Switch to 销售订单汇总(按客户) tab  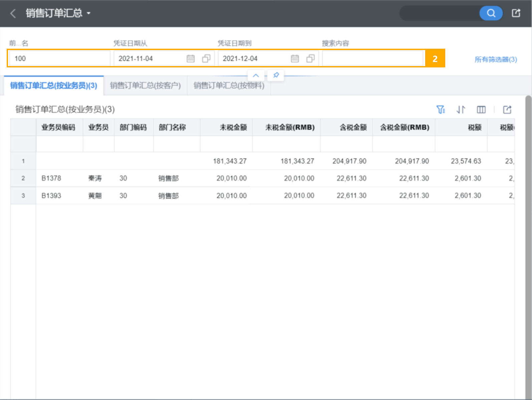point(145,85)
